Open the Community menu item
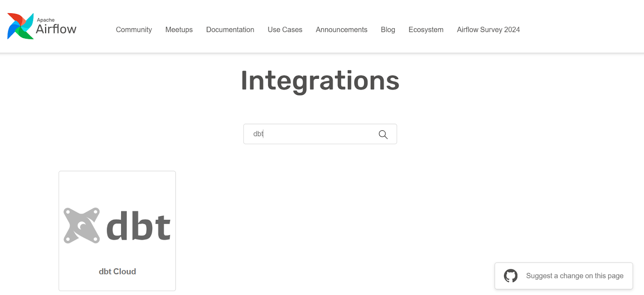Screen dimensions: 644x295 pos(134,30)
